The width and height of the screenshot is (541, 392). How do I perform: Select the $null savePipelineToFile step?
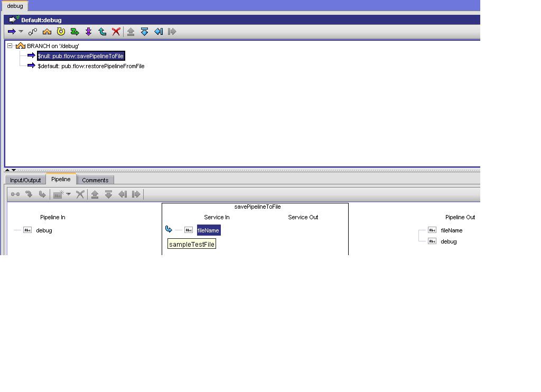(81, 56)
